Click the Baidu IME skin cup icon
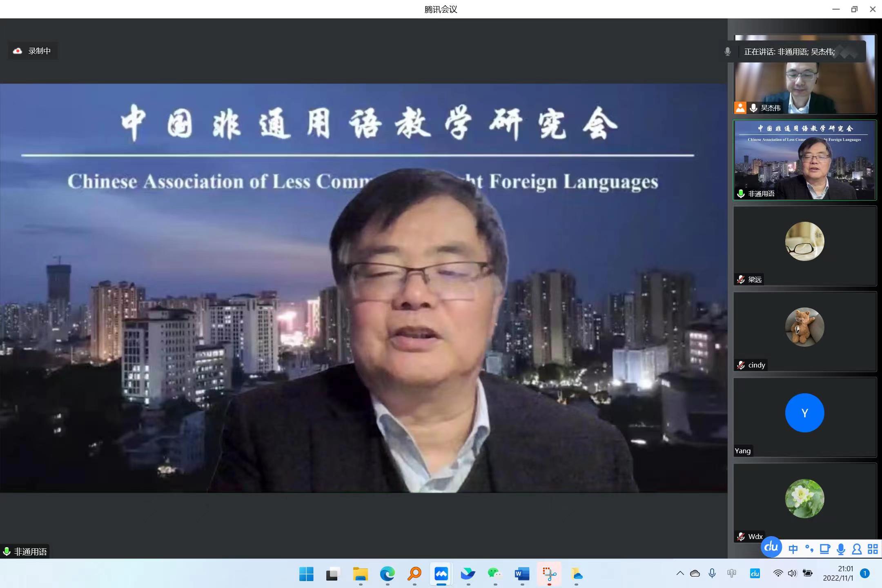Image resolution: width=882 pixels, height=588 pixels. (825, 549)
